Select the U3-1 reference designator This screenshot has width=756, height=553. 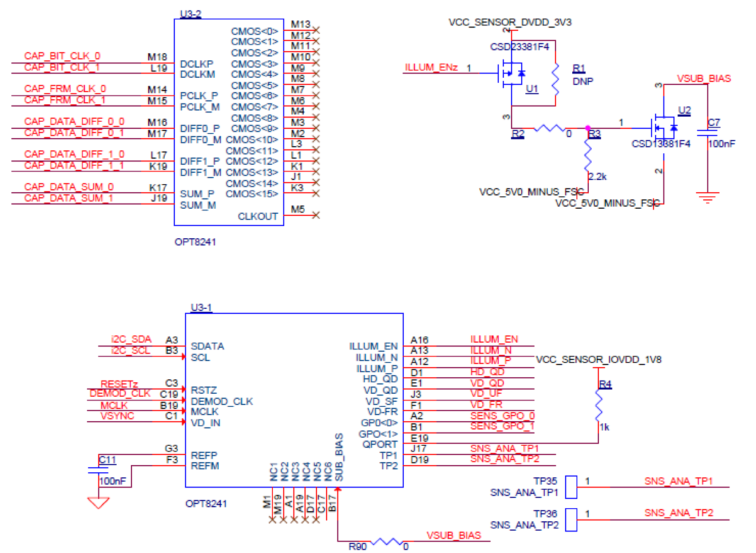point(201,307)
